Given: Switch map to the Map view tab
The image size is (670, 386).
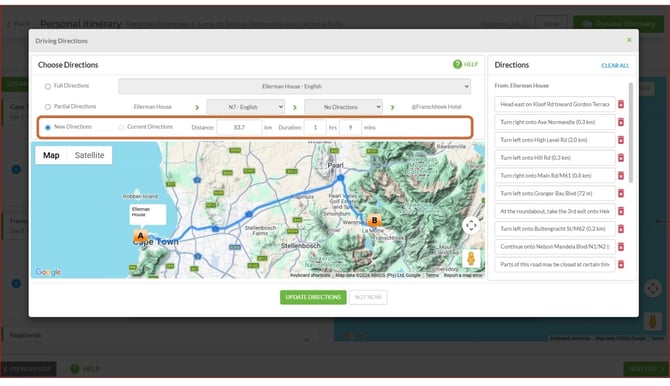Looking at the screenshot, I should 51,155.
